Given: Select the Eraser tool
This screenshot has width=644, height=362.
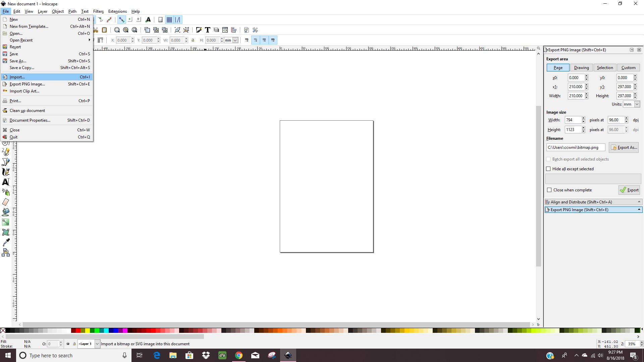Looking at the screenshot, I should coord(6,202).
